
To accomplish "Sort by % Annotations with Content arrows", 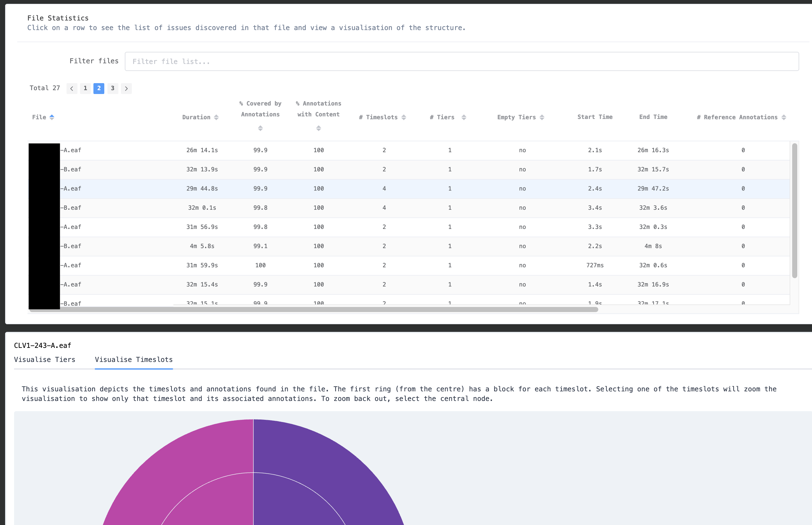I will 319,128.
